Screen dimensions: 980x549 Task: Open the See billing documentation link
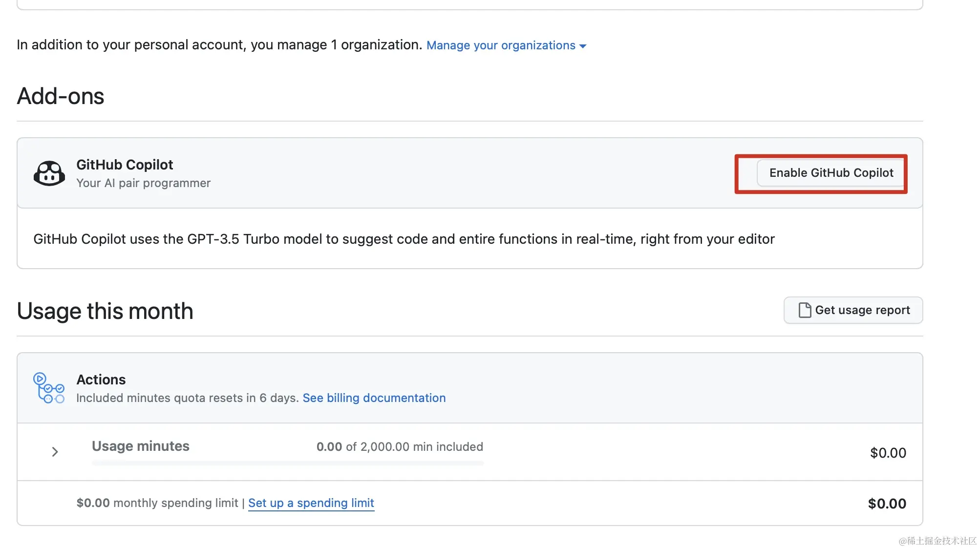(x=374, y=398)
